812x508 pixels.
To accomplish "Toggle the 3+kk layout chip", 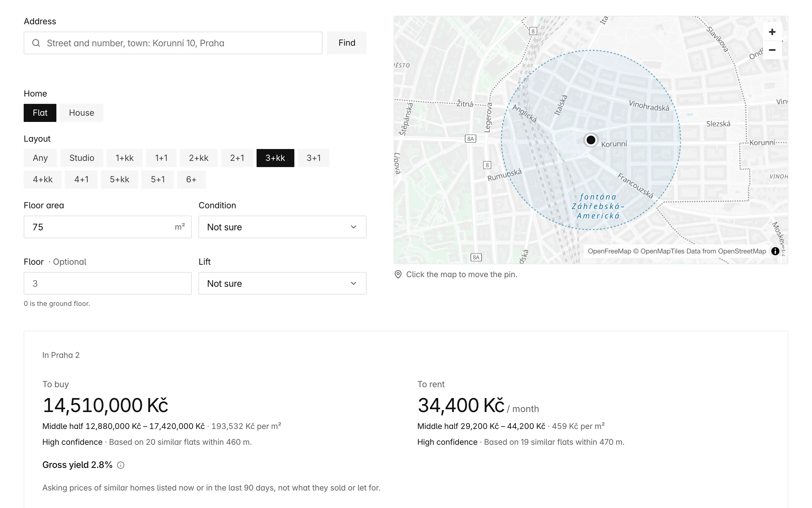I will (x=275, y=158).
